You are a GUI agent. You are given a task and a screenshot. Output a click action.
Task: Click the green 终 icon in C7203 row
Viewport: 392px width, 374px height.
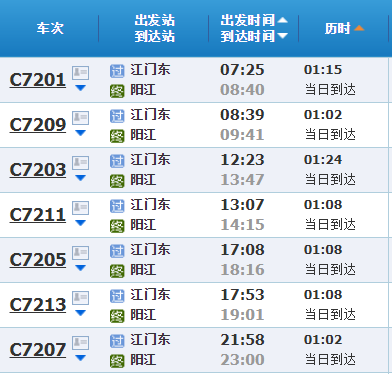click(x=117, y=181)
